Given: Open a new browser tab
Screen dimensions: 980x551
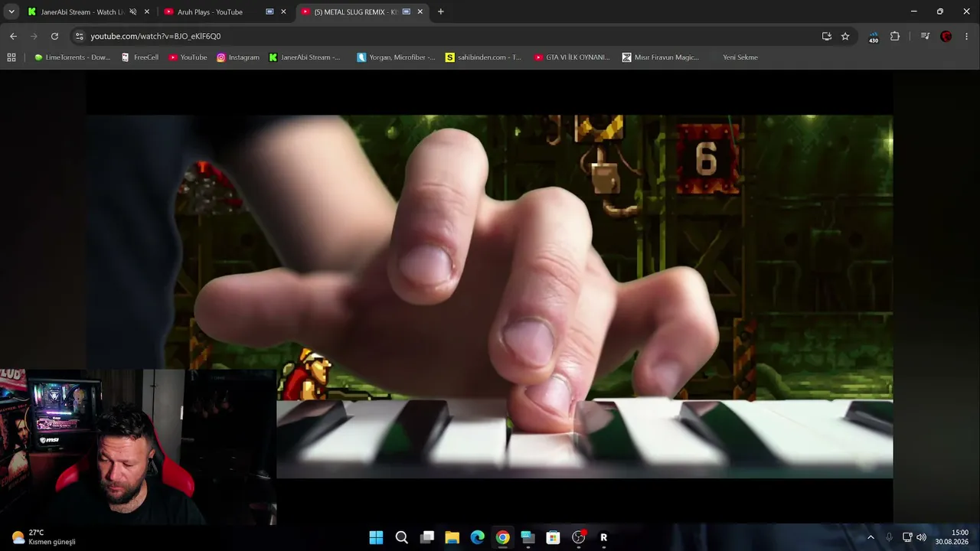Looking at the screenshot, I should click(440, 11).
